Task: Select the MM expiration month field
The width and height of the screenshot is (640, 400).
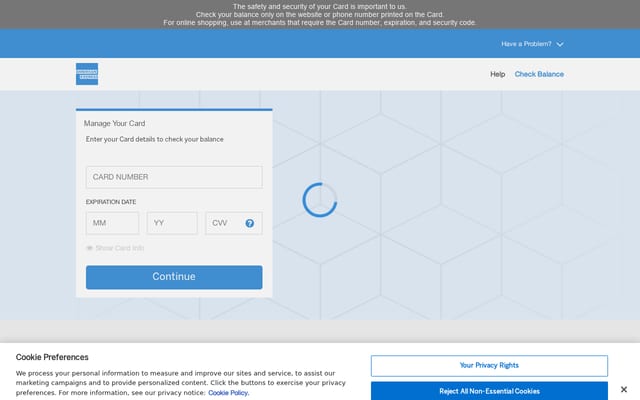Action: point(113,223)
